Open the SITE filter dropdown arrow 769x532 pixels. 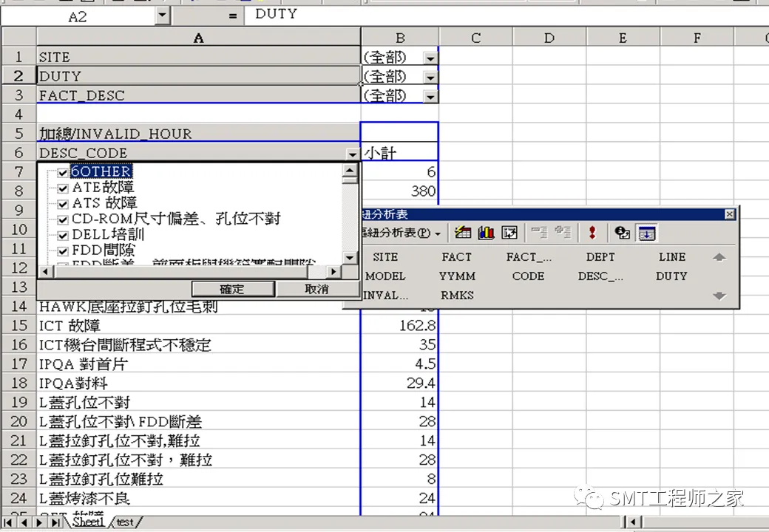(430, 58)
